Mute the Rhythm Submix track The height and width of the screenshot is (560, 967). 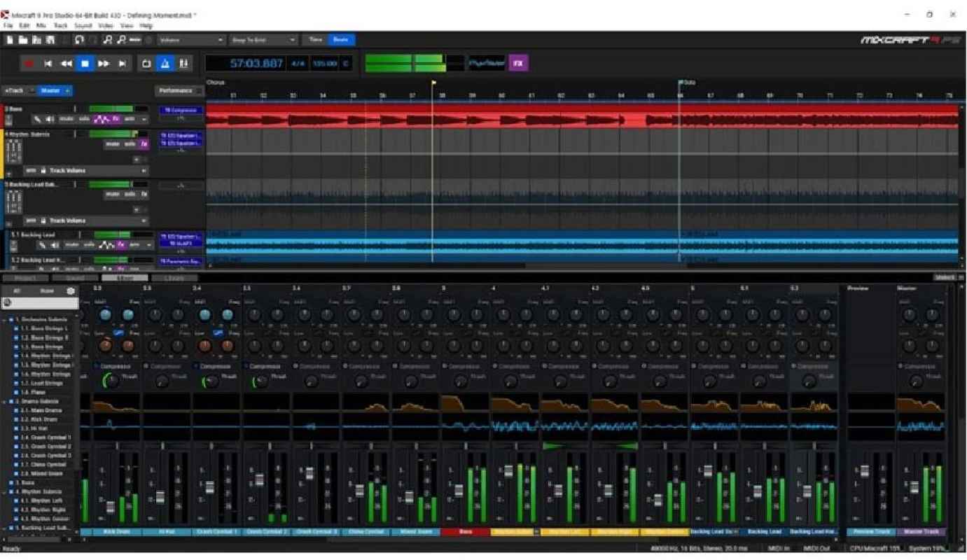coord(113,143)
